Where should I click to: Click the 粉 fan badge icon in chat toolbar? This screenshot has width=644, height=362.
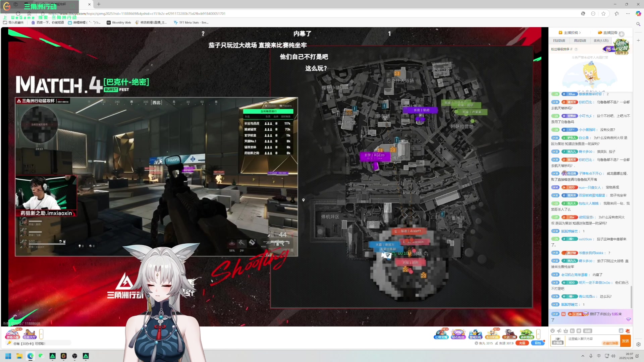(x=572, y=331)
